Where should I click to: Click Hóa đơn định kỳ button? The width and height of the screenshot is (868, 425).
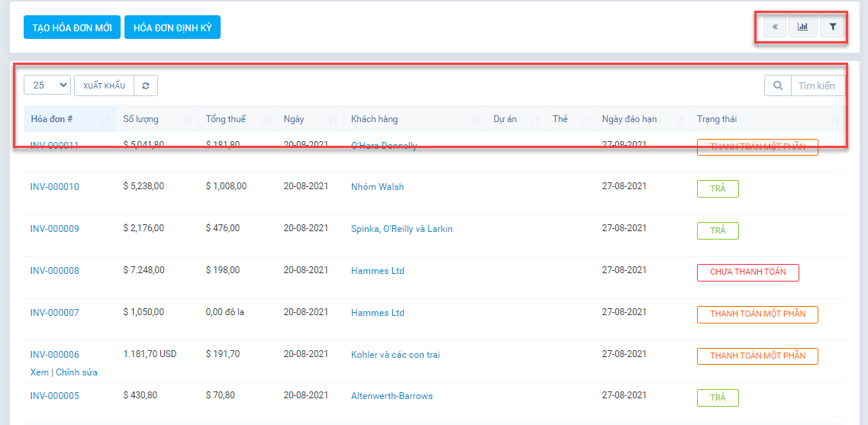[x=173, y=27]
